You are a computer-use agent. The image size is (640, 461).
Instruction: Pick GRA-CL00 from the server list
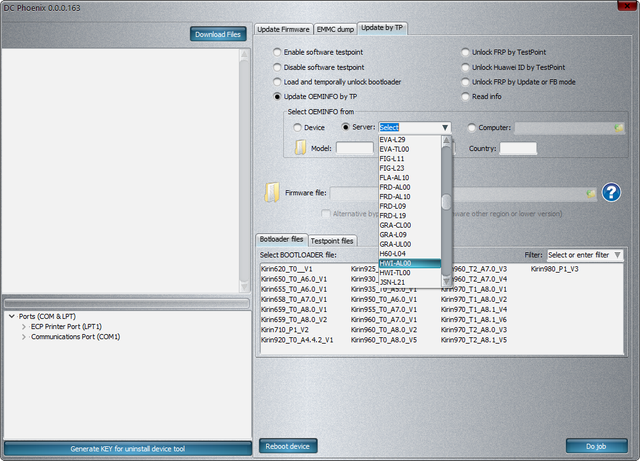(x=410, y=225)
